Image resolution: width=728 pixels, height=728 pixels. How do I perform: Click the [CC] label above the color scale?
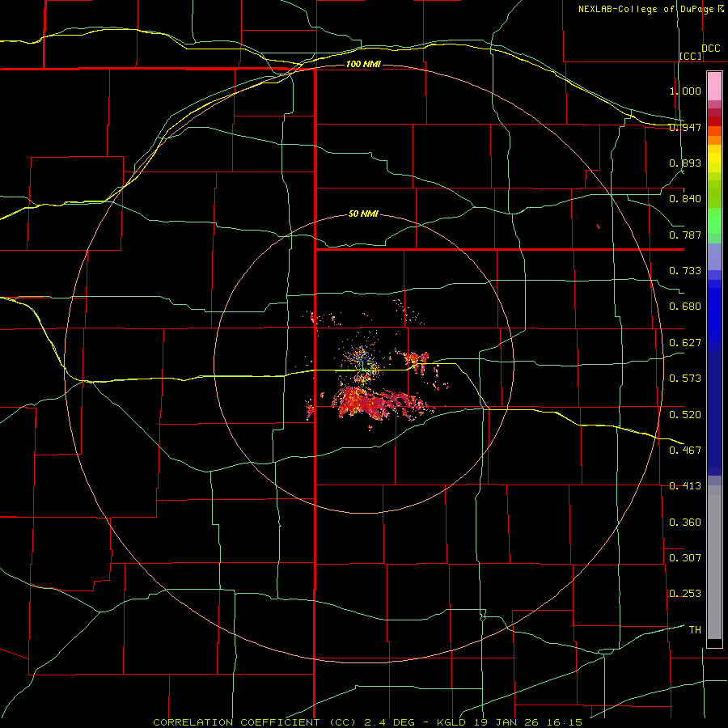click(691, 56)
